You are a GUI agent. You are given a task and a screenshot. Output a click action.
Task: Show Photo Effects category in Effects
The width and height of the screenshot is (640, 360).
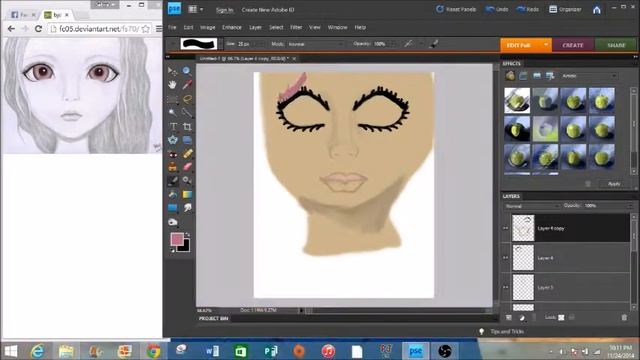[x=537, y=76]
